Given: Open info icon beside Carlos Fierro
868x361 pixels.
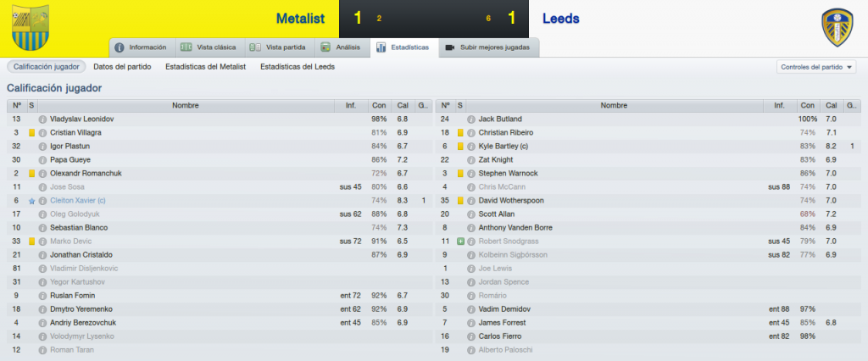Looking at the screenshot, I should pyautogui.click(x=471, y=336).
